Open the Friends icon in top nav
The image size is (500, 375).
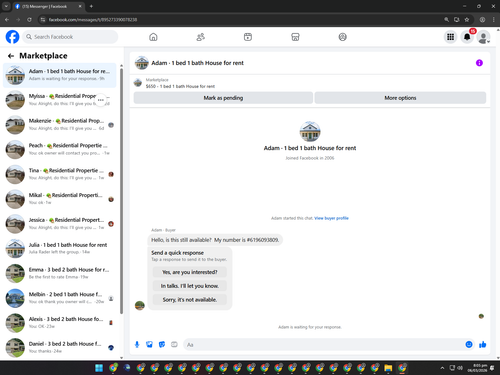coord(200,37)
